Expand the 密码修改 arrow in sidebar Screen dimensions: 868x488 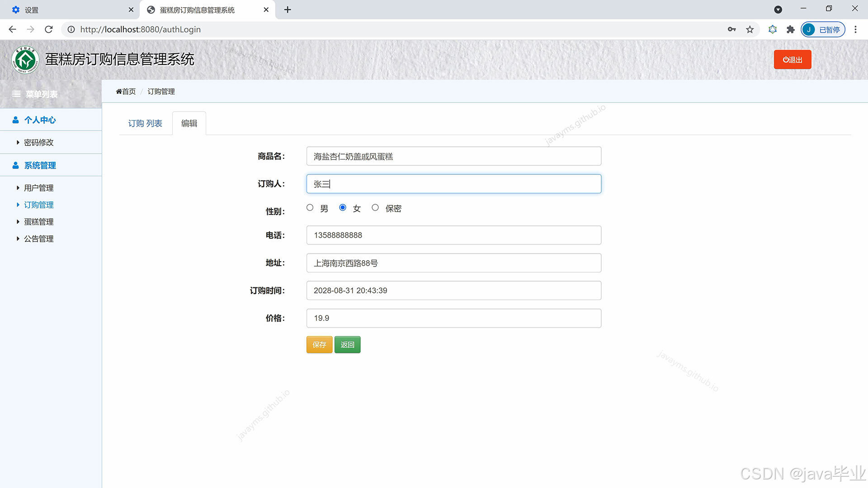[x=18, y=142]
